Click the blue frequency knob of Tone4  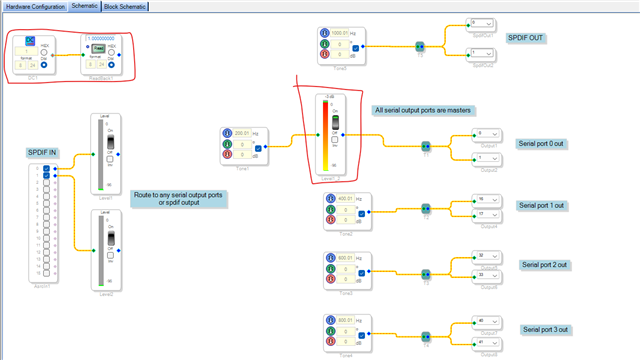[331, 320]
